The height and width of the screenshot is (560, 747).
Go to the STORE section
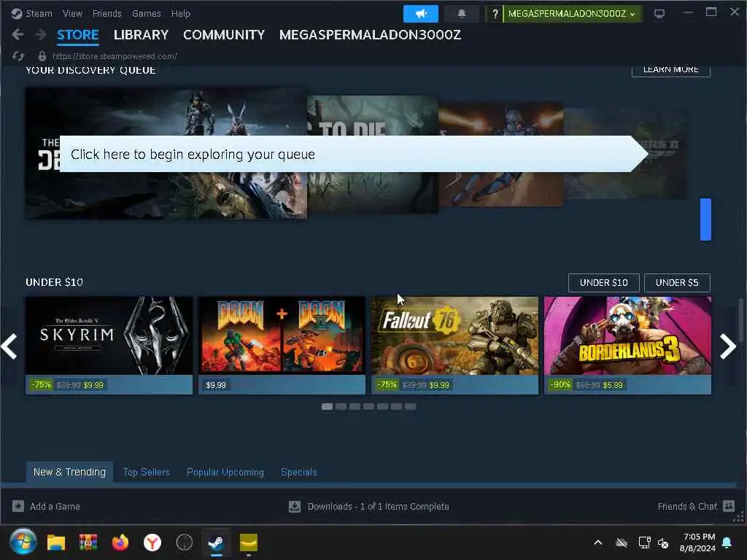pyautogui.click(x=78, y=35)
